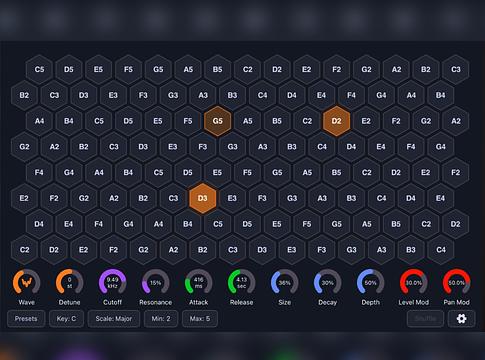
Task: Change the Min: 2 octave setting
Action: point(161,319)
